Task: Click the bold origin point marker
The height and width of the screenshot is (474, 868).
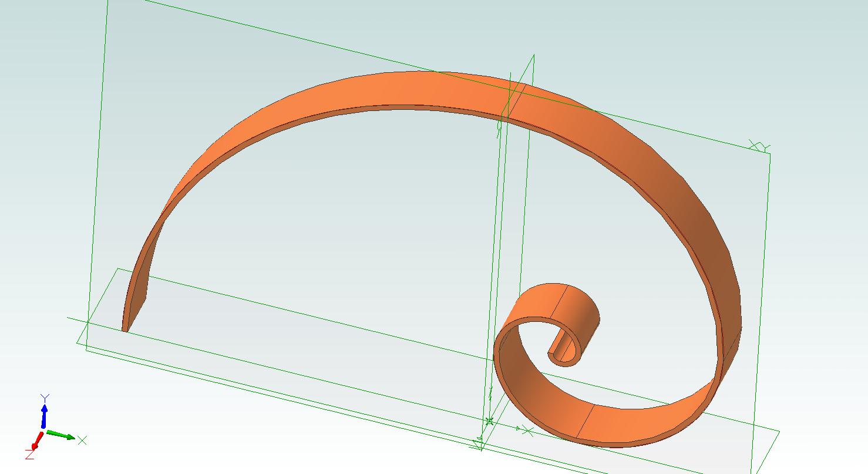Action: (x=489, y=421)
